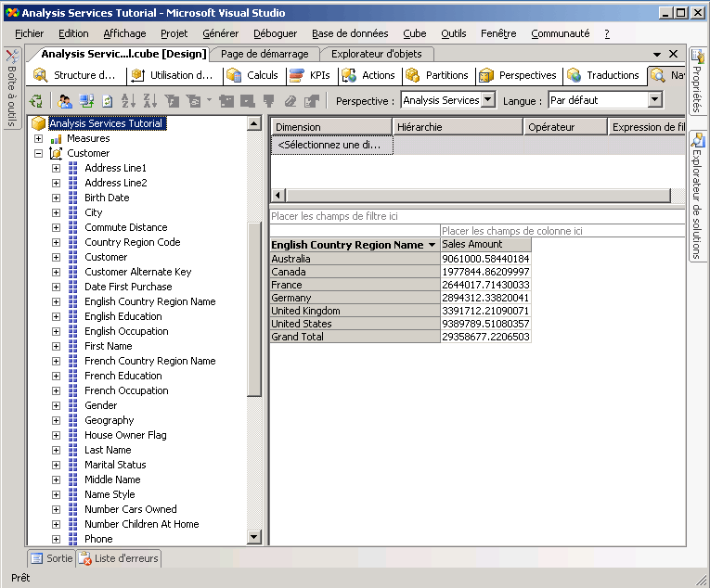
Task: Open the English Country Region Name filter dropdown
Action: pos(432,245)
